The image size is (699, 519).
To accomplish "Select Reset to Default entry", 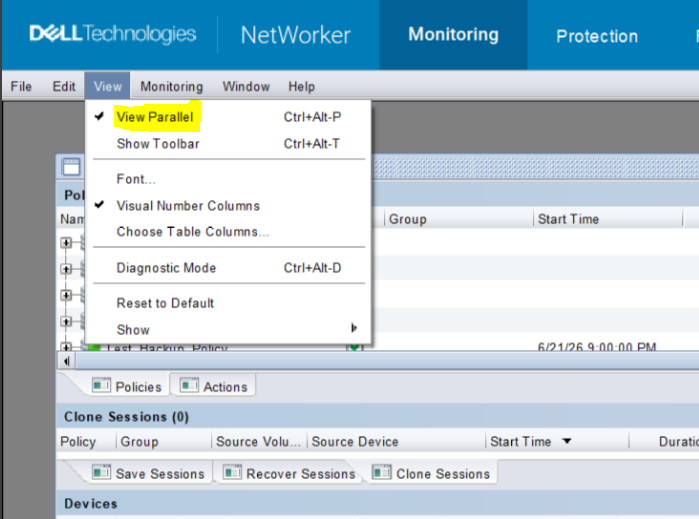I will [x=228, y=303].
